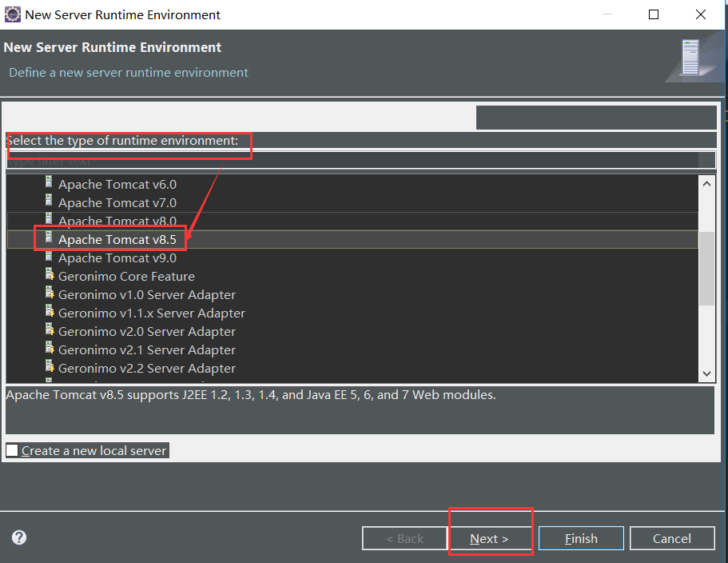Screen dimensions: 728x563
Task: Click the Next > button
Action: [x=489, y=538]
